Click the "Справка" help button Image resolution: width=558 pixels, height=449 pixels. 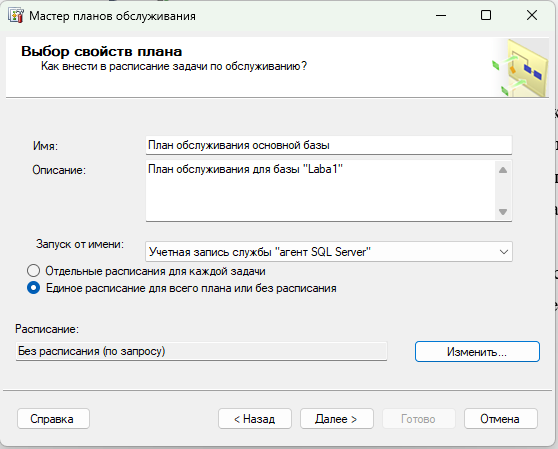53,419
